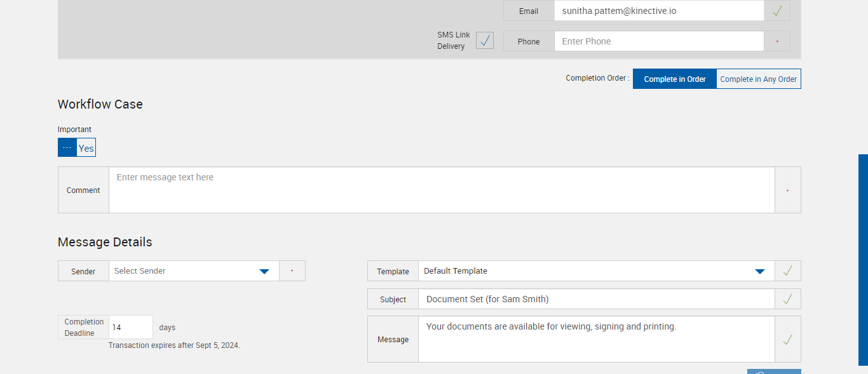Click the red required marker beside Comment
Image resolution: width=868 pixels, height=374 pixels.
click(787, 190)
